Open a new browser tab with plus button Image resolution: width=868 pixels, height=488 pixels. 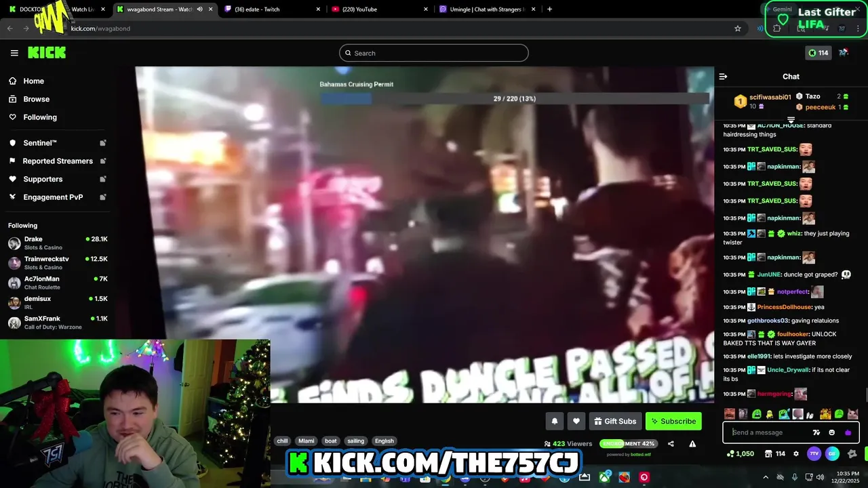[549, 9]
